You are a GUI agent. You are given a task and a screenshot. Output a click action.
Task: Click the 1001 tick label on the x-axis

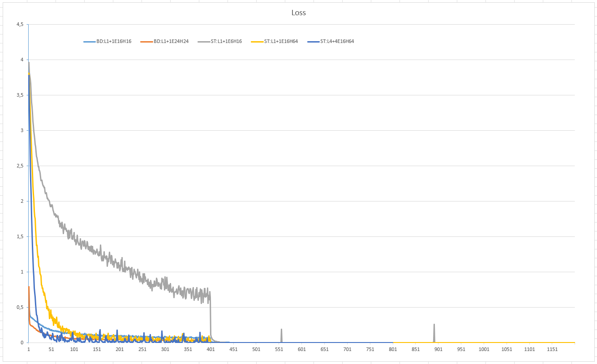click(484, 350)
